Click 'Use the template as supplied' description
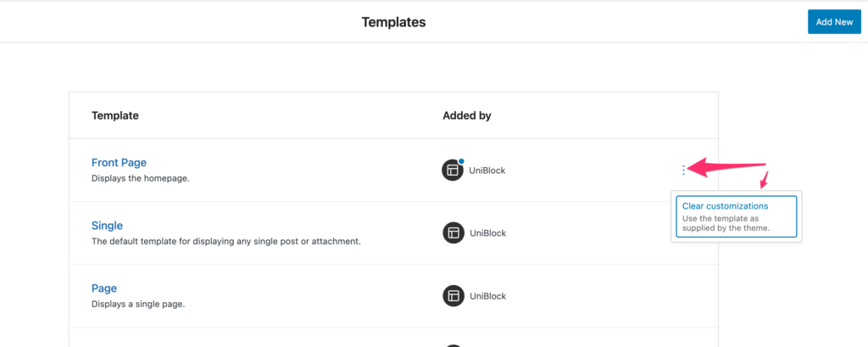This screenshot has width=868, height=347. [726, 223]
